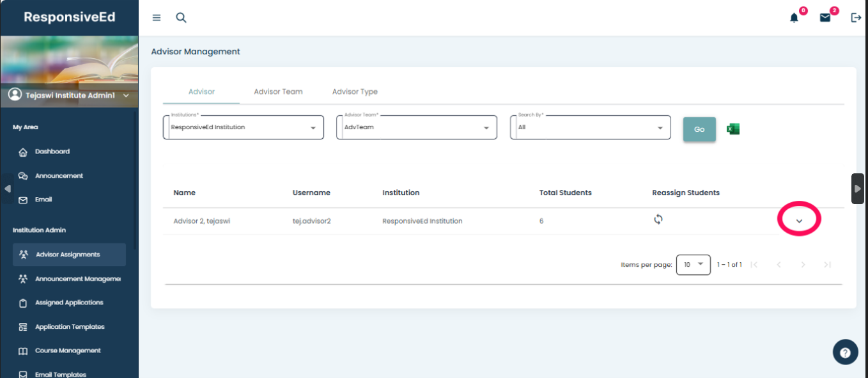Open the notifications bell icon
This screenshot has width=868, height=378.
[794, 18]
